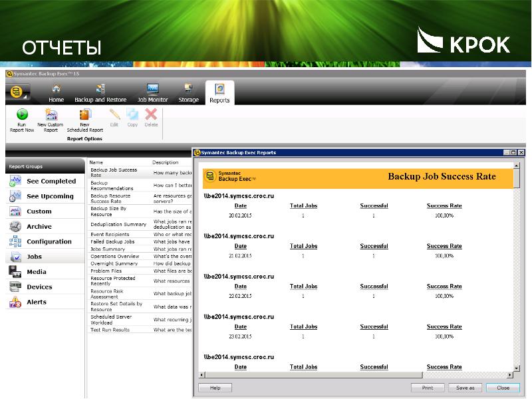Select the Jobs Summary report
The height and width of the screenshot is (399, 532).
coord(140,249)
